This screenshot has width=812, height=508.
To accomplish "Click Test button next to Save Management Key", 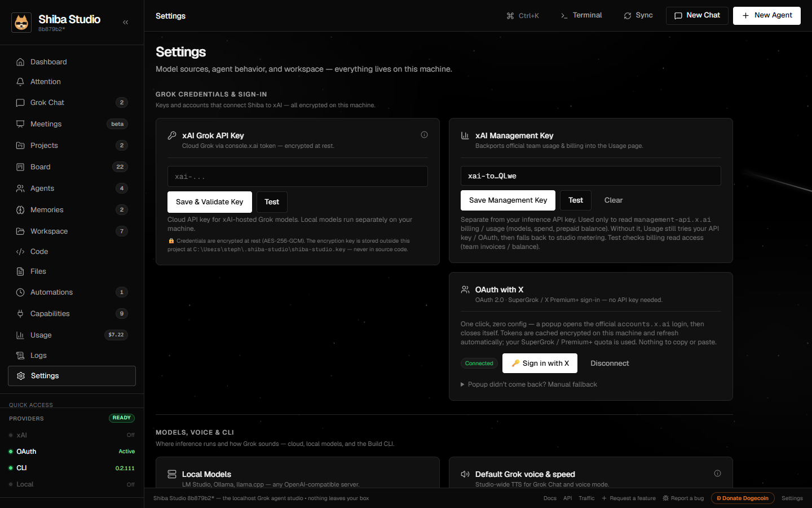I will [576, 200].
